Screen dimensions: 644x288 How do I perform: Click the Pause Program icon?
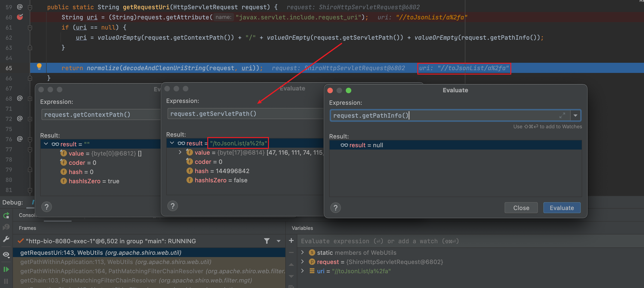(x=6, y=281)
